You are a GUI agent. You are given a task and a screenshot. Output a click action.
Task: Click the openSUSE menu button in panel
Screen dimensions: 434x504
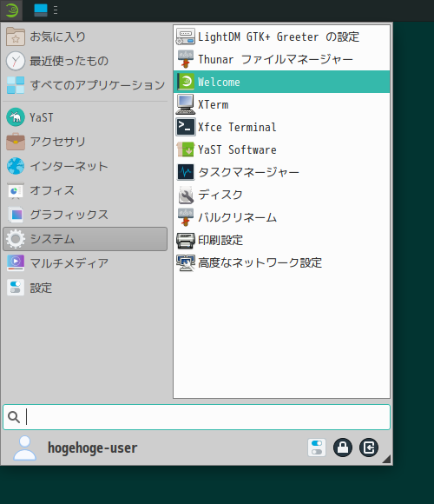(x=11, y=10)
